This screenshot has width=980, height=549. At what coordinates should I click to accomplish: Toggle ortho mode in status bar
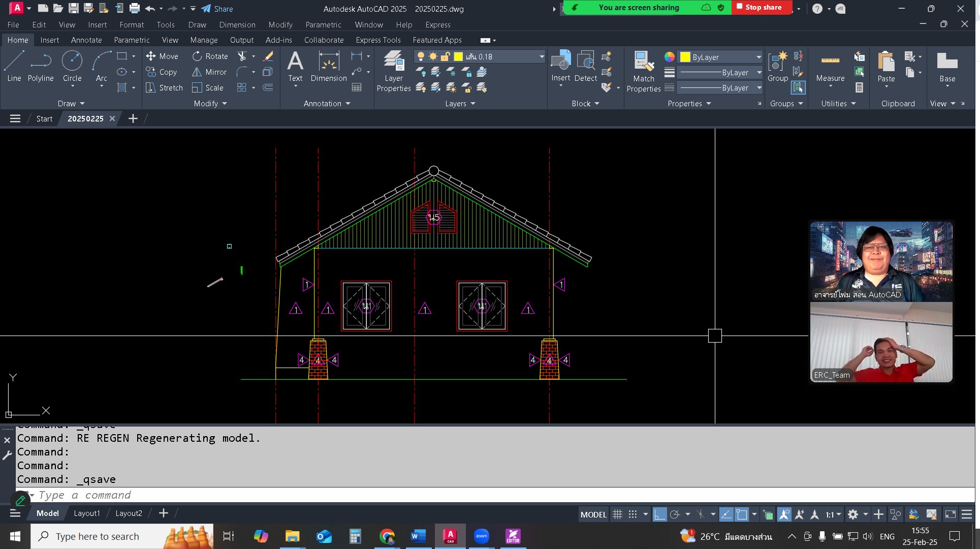pos(659,514)
